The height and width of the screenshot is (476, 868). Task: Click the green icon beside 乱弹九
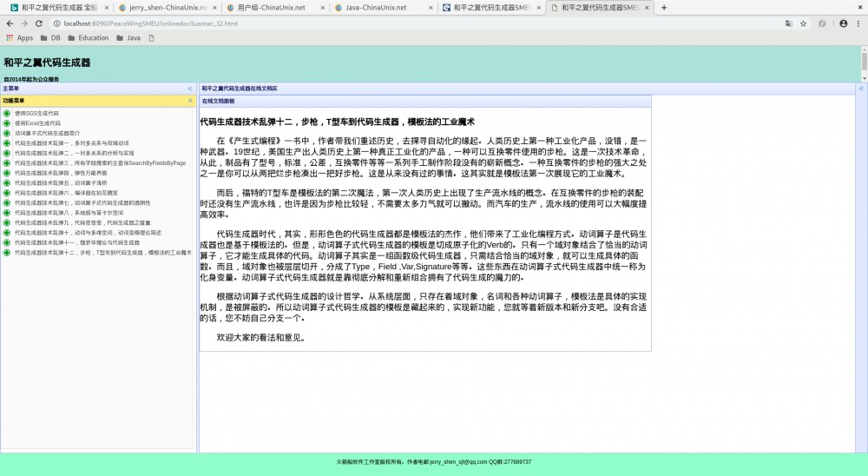(7, 222)
